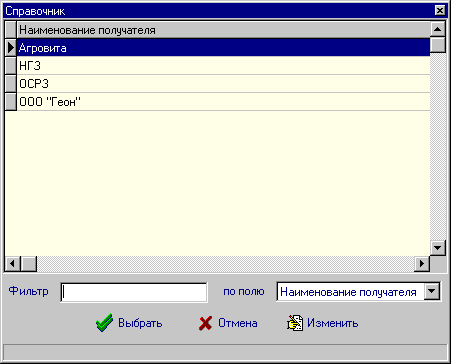Screen dimensions: 451x364
Task: Click the red X Отмена icon
Action: tap(205, 323)
